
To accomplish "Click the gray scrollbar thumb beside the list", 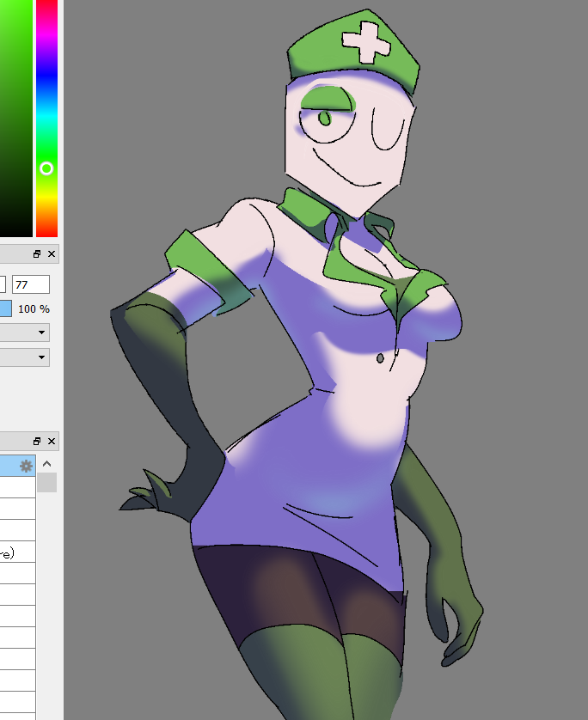I will 47,483.
